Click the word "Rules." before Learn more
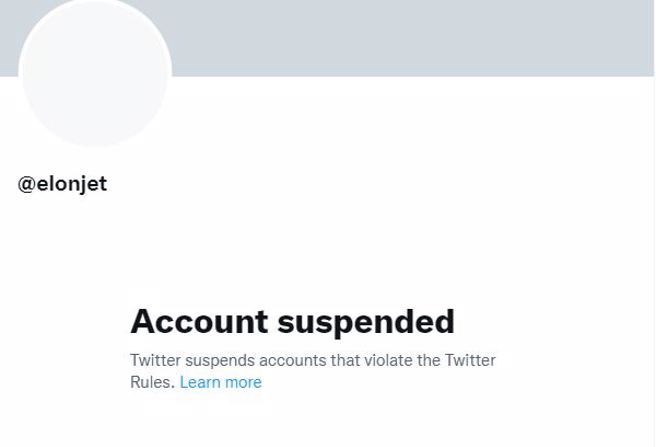This screenshot has height=447, width=656. click(153, 382)
